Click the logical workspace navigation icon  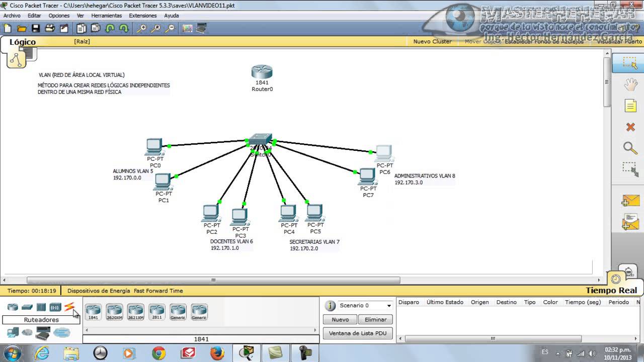(16, 59)
